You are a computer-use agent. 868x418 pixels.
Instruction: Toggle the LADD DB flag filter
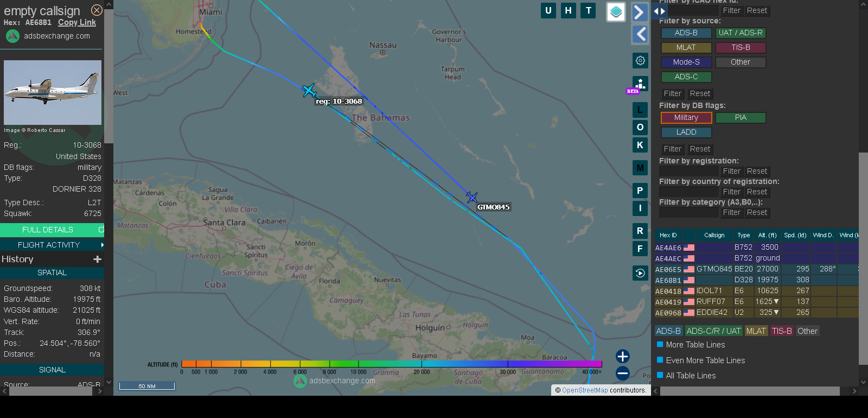click(686, 132)
